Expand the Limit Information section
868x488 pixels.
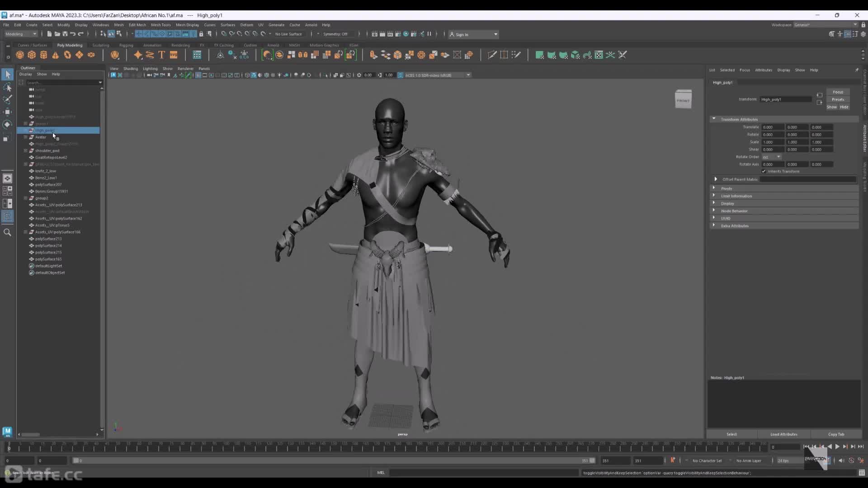point(714,196)
